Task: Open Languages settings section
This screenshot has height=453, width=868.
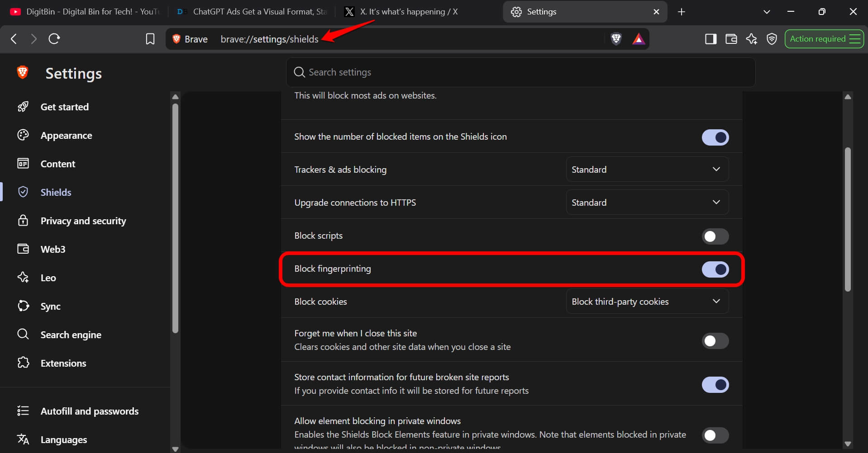Action: (64, 439)
